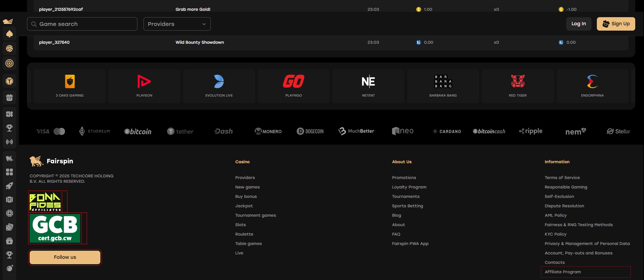Click the Follow us button
Screen dimensions: 644x280
click(x=65, y=257)
